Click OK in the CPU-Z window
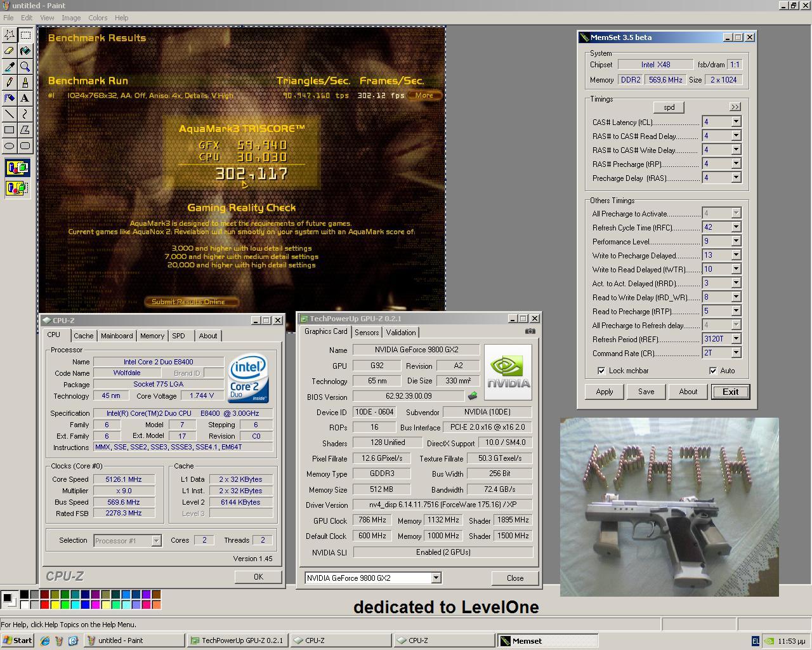Screen dimensions: 812x650 258,576
